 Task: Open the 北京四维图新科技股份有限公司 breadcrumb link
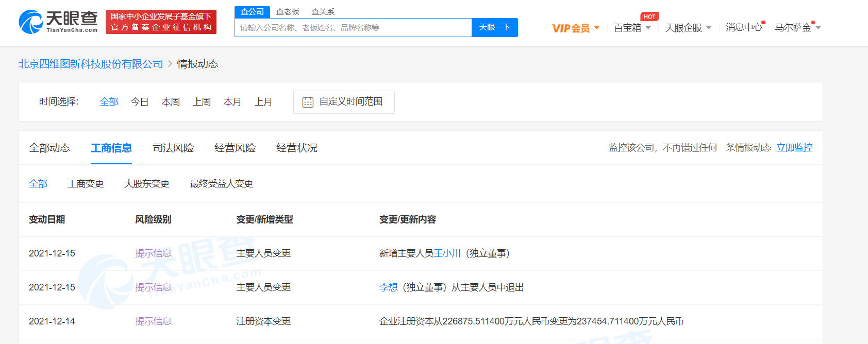tap(91, 64)
